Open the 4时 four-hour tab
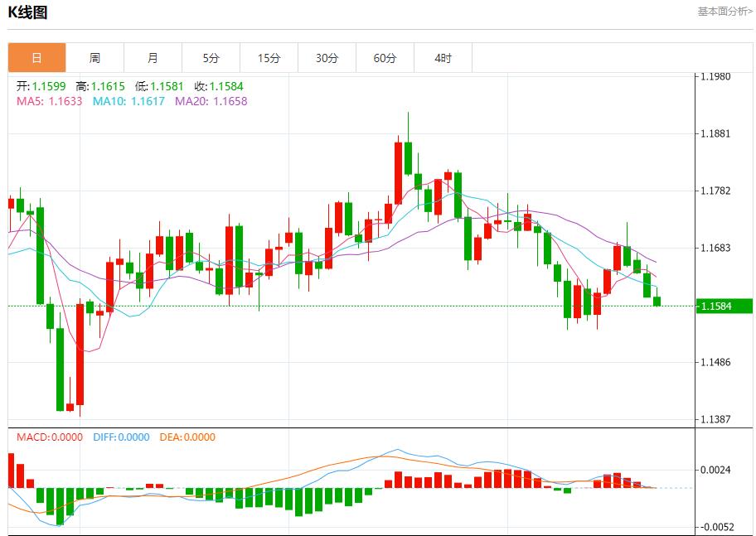Viewport: 756px width, 536px height. tap(443, 58)
